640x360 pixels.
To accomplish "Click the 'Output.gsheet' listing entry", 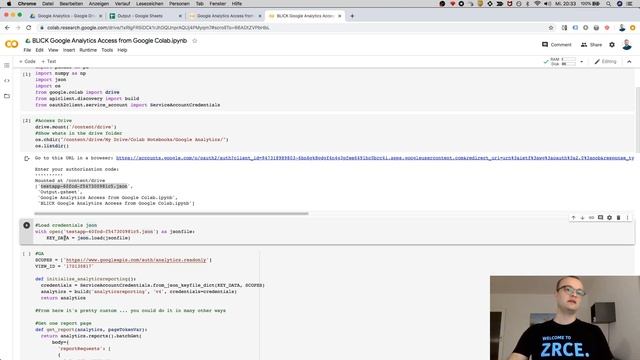I will click(x=60, y=192).
